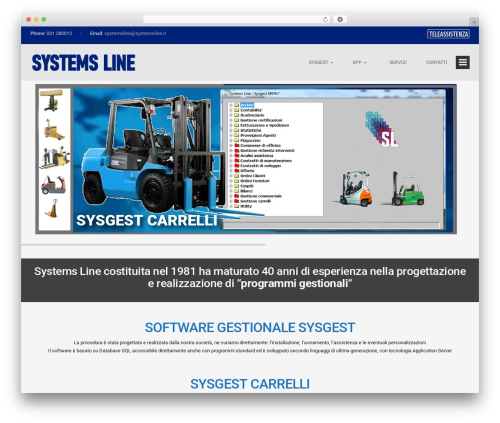Select the highlighted Archivi tree item

pos(247,105)
